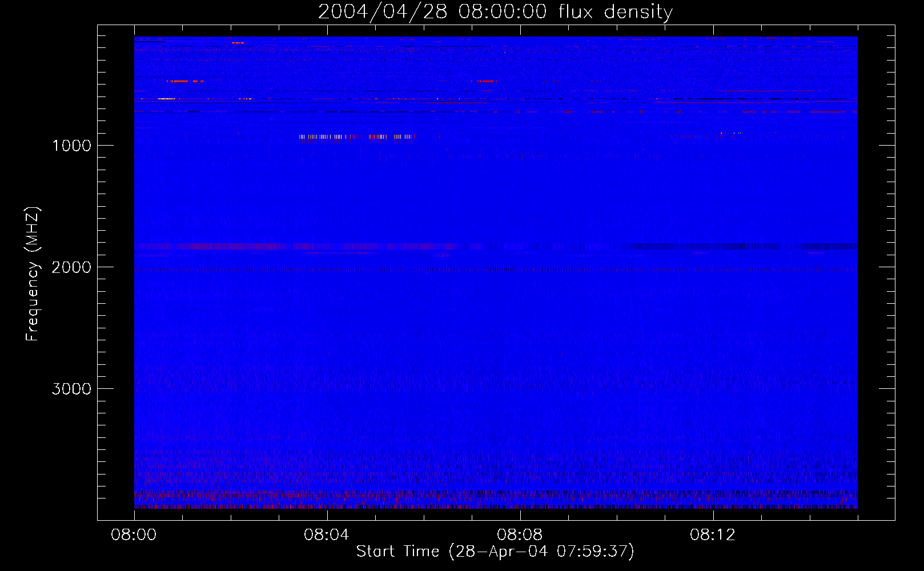Click the 3000 frequency tick label
This screenshot has width=924, height=571.
71,389
